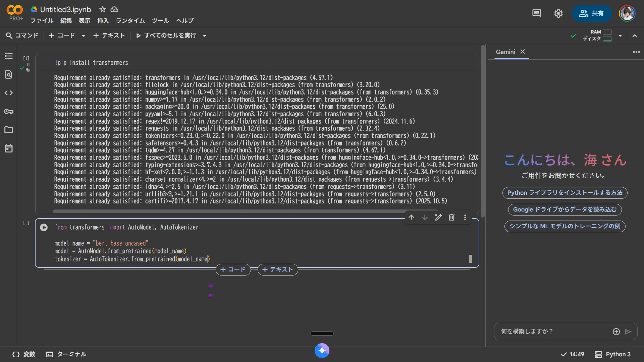The width and height of the screenshot is (644, 362).
Task: Choose the Google Drive data suggestion
Action: 565,209
